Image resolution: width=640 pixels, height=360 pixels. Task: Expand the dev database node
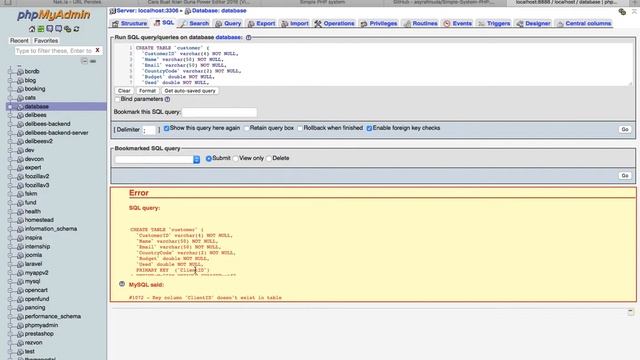[10, 151]
